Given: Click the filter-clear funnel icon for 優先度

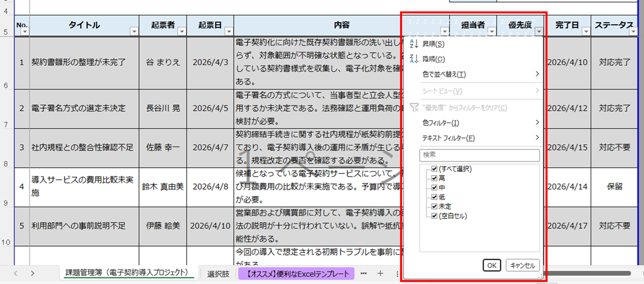Looking at the screenshot, I should pyautogui.click(x=414, y=108).
